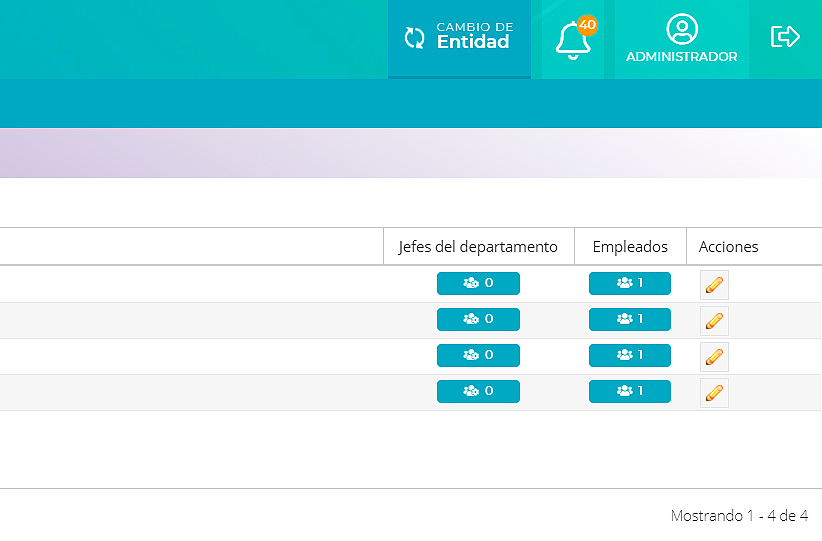Edit the first department with pencil icon
Screen dimensions: 822x541
(714, 284)
